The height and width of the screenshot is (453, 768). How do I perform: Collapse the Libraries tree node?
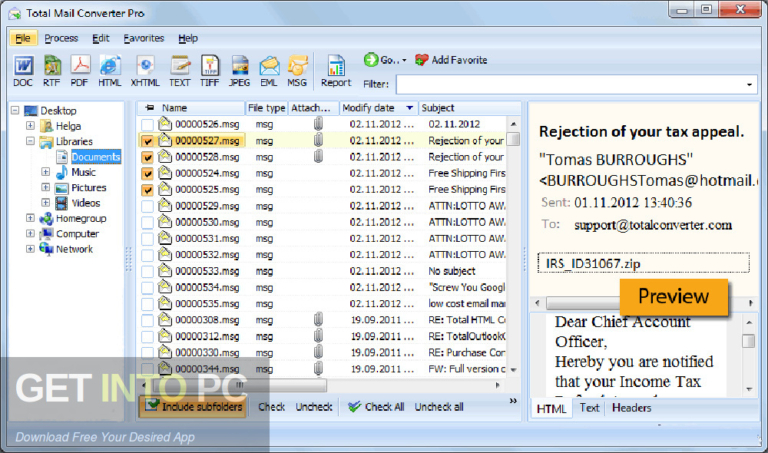(30, 141)
